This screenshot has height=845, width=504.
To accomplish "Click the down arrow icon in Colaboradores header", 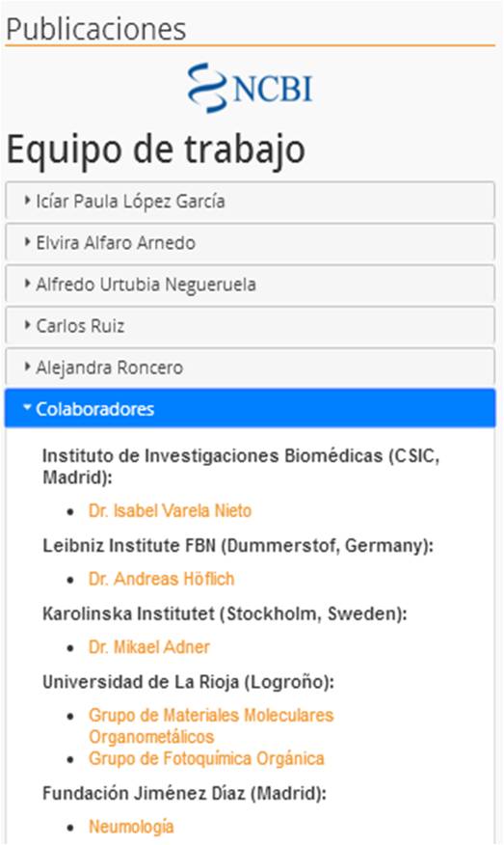I will (27, 408).
